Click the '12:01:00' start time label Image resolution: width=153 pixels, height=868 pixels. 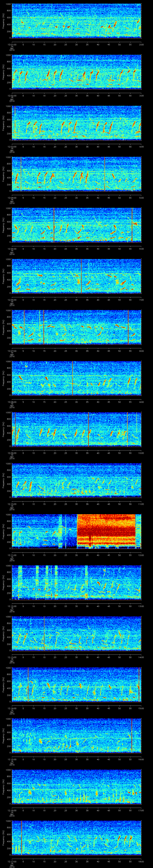click(12, 44)
